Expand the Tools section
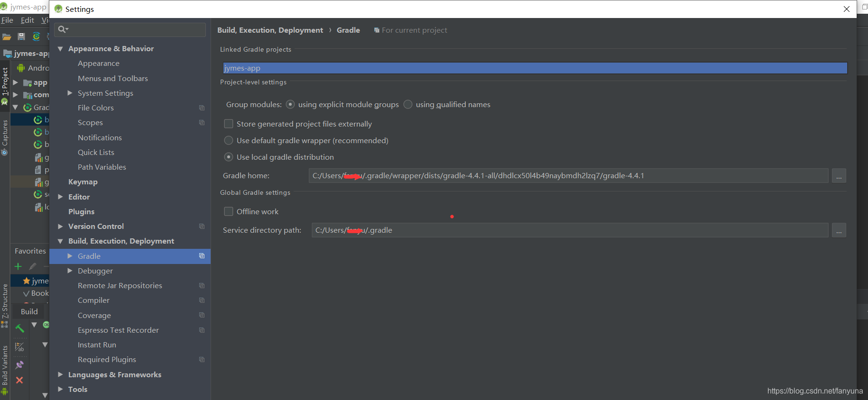The width and height of the screenshot is (868, 400). click(60, 389)
